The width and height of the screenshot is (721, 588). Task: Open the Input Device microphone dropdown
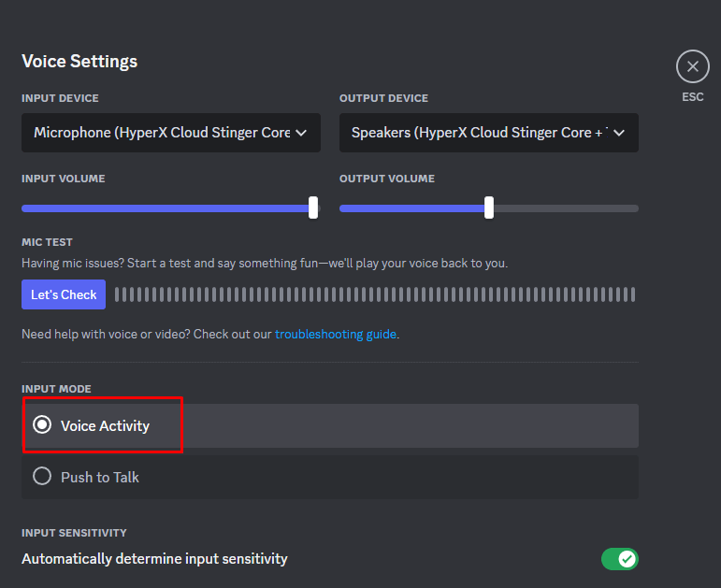[x=171, y=133]
